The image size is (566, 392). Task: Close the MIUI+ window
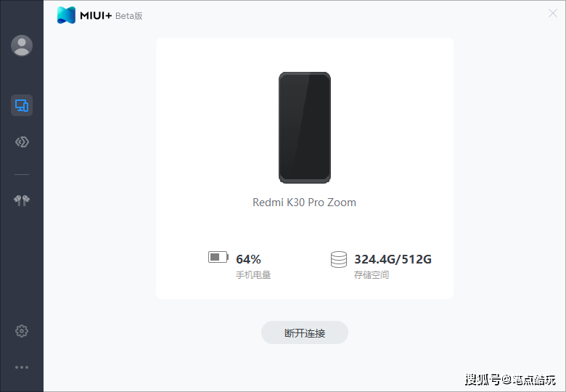(x=553, y=13)
